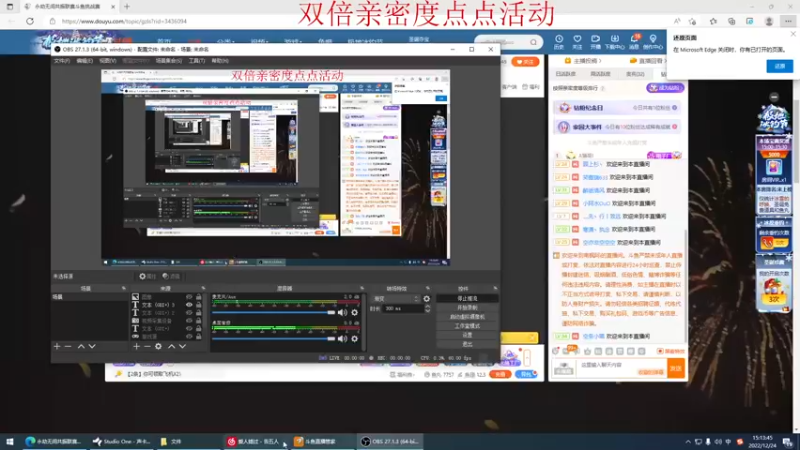Open Douyu 消息 notifications bell

click(x=634, y=41)
